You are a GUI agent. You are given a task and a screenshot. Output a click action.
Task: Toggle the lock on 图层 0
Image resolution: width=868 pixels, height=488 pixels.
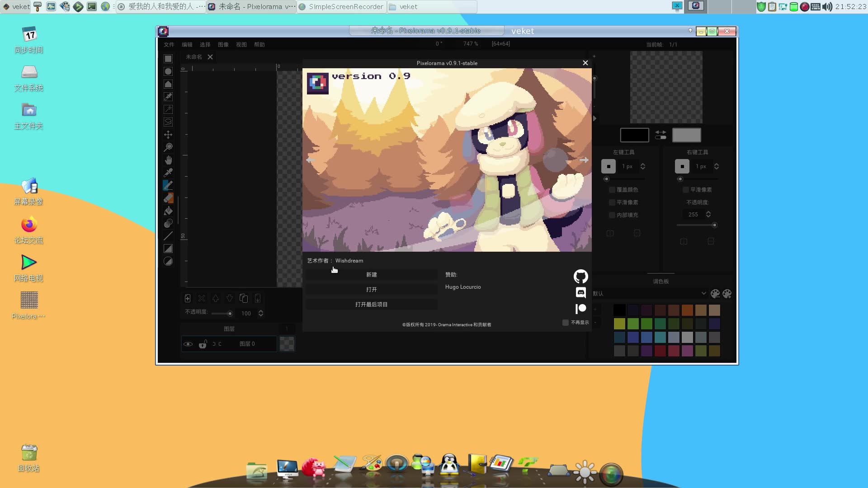203,344
